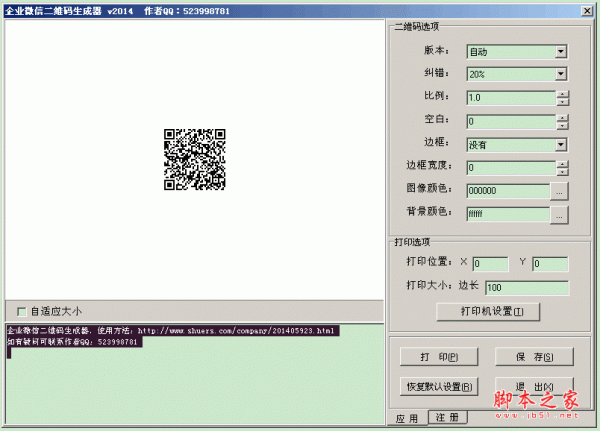The width and height of the screenshot is (600, 431).
Task: Click the 边框宽度 input field
Action: 511,168
